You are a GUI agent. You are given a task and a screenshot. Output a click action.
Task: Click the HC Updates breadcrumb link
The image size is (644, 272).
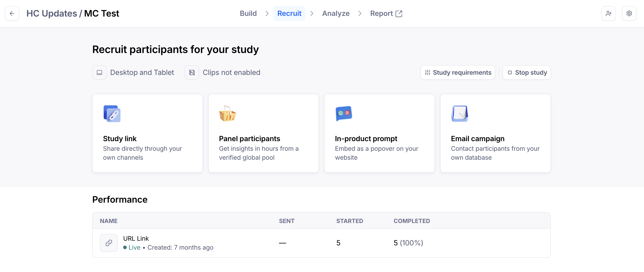(x=52, y=13)
